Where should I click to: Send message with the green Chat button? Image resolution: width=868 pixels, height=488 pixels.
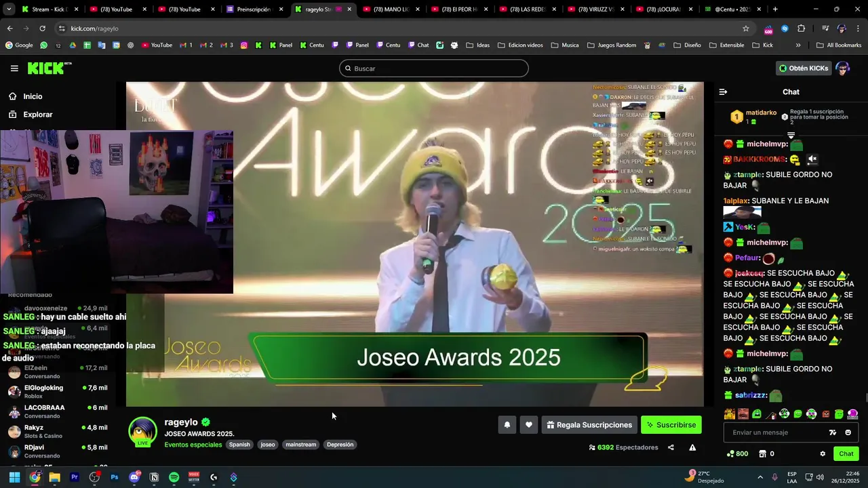846,453
